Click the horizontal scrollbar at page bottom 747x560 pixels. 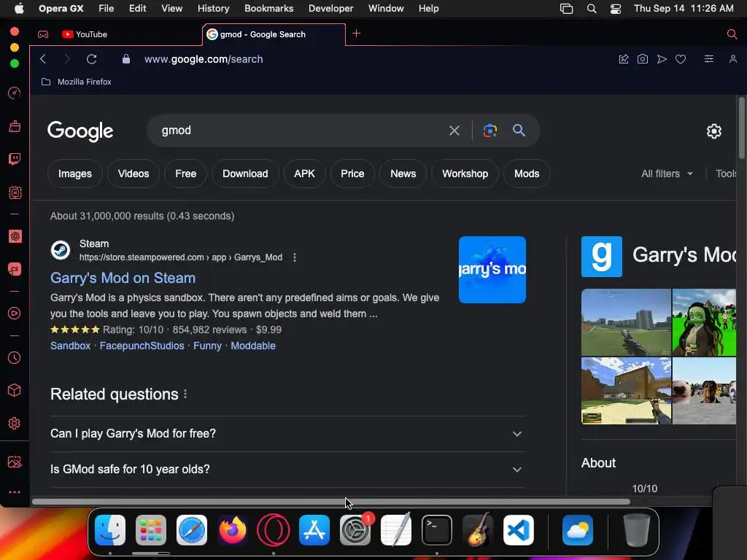click(330, 502)
